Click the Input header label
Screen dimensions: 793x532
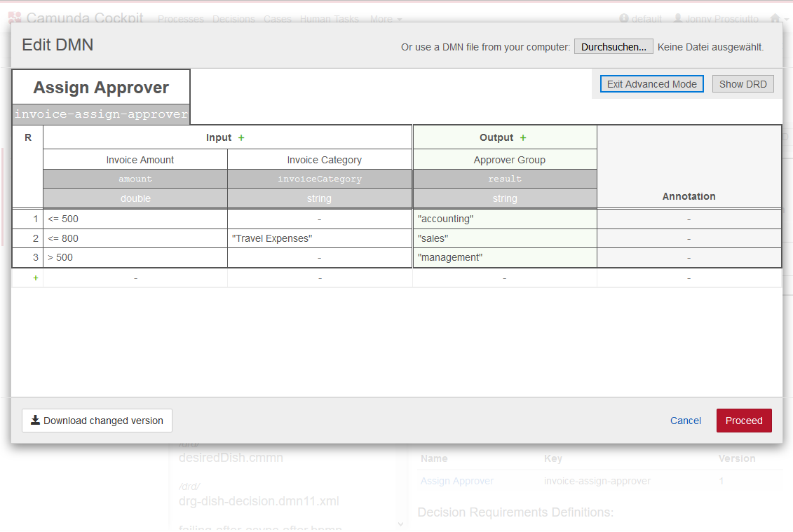coord(219,137)
